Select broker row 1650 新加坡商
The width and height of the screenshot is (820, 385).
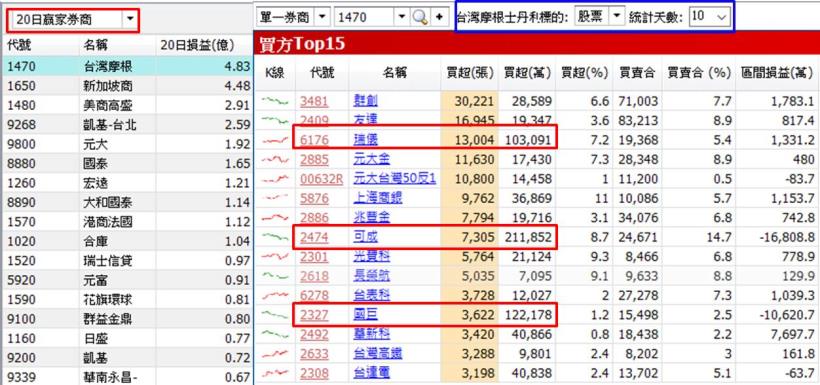[x=128, y=86]
